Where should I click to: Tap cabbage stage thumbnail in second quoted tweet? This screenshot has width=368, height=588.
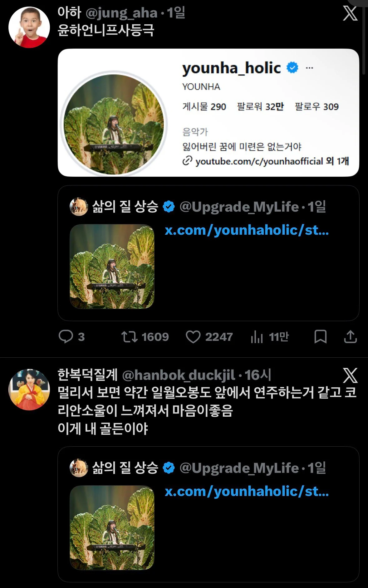[112, 528]
